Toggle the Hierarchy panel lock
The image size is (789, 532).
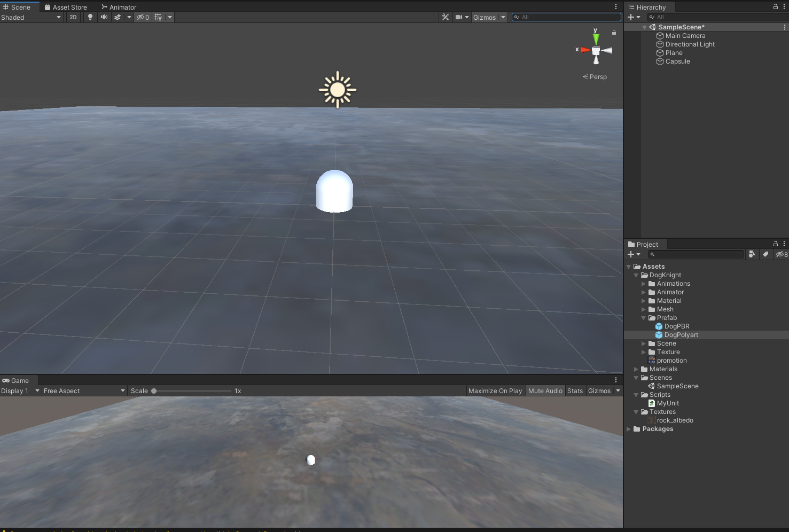click(x=776, y=6)
